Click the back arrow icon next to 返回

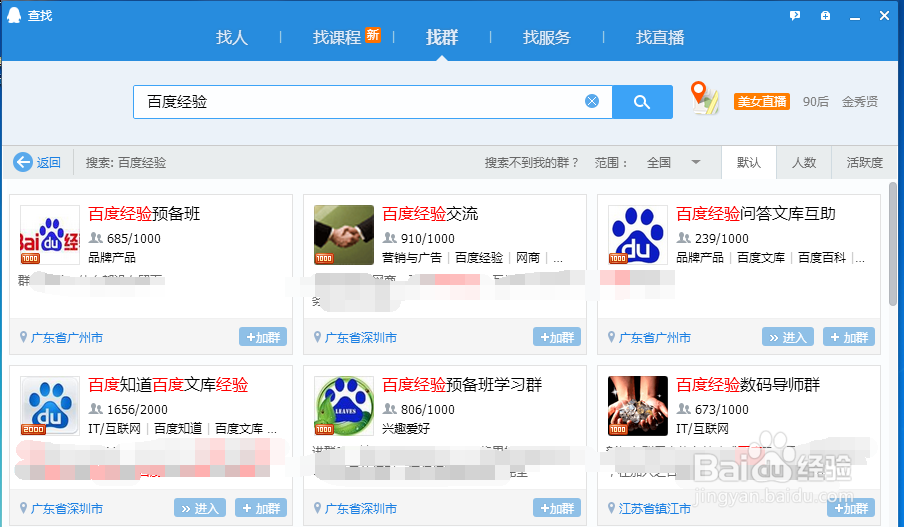(x=23, y=163)
